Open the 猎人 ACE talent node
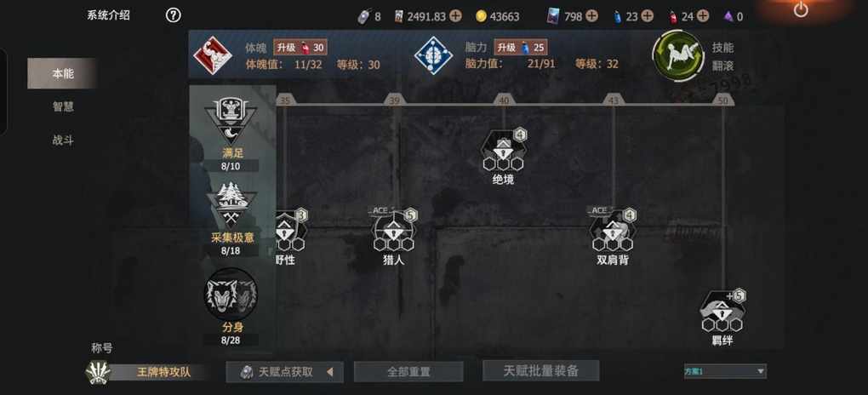868x395 pixels. (394, 230)
